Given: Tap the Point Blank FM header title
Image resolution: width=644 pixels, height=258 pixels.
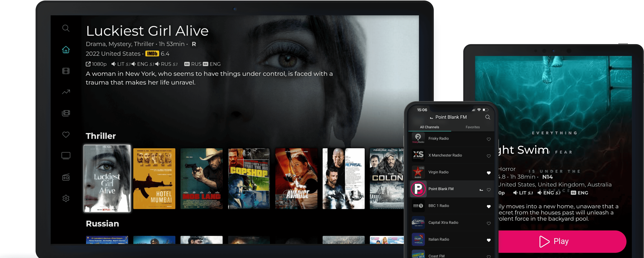Looking at the screenshot, I should pyautogui.click(x=451, y=117).
